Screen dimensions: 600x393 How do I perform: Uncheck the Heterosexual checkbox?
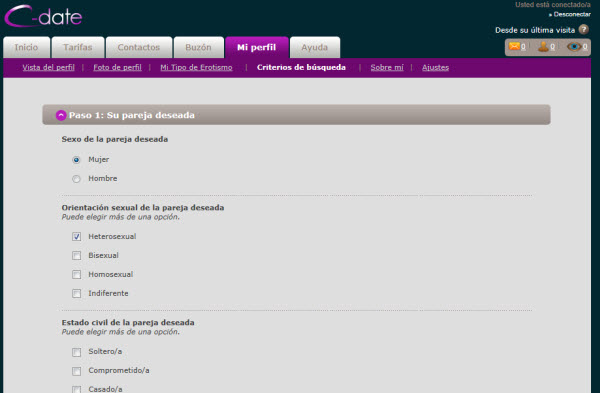[77, 236]
